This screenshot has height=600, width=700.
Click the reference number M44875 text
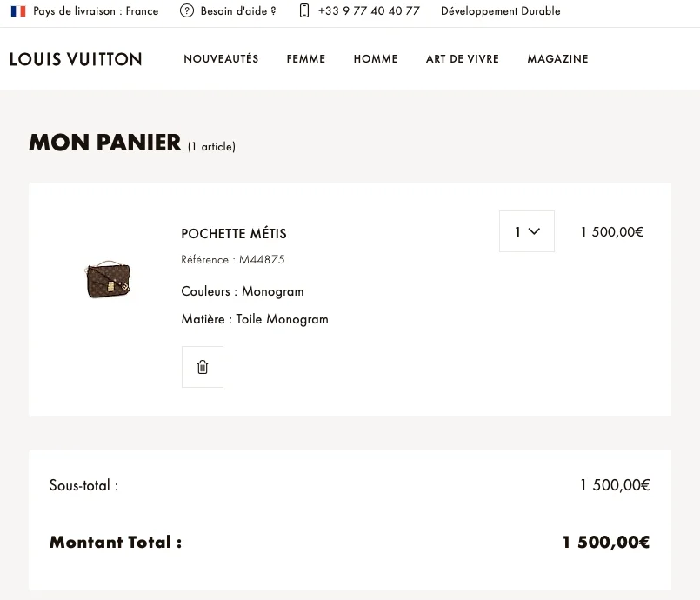[233, 259]
